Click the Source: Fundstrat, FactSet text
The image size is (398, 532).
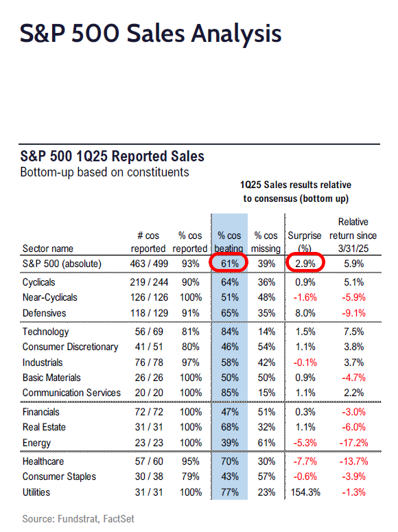pos(78,519)
